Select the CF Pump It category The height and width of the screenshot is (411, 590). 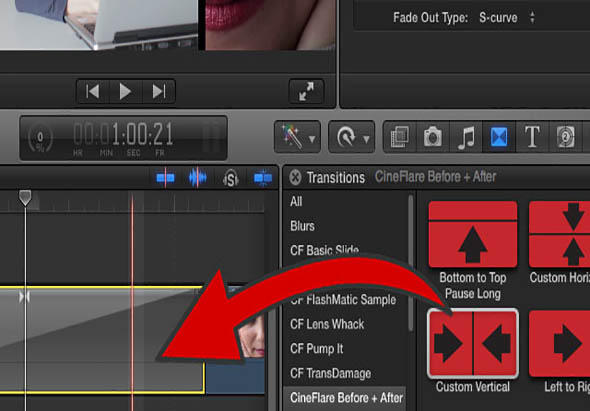coord(316,349)
